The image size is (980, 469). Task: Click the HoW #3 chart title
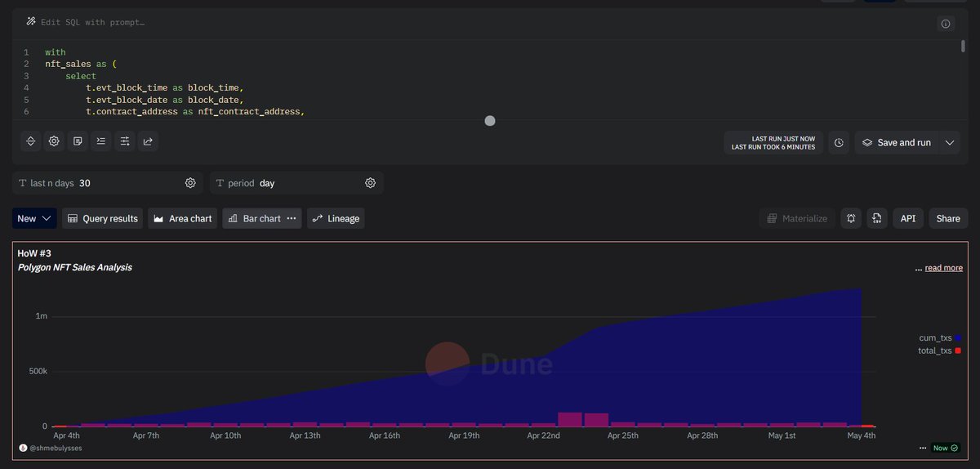click(x=34, y=253)
